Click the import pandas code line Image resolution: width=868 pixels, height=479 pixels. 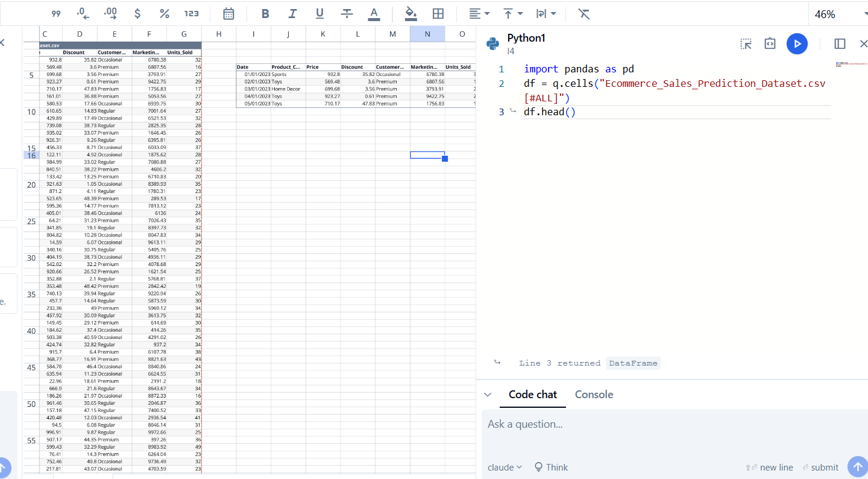click(x=579, y=69)
